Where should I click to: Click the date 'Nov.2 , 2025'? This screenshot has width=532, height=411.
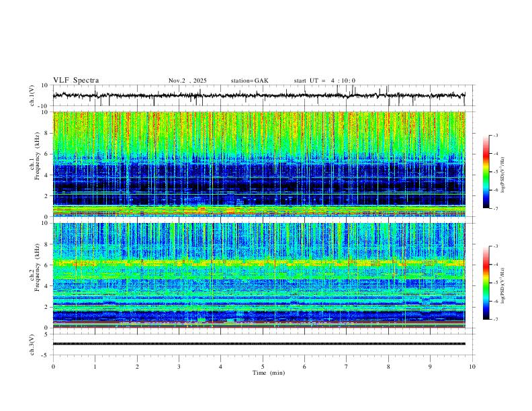(x=187, y=81)
